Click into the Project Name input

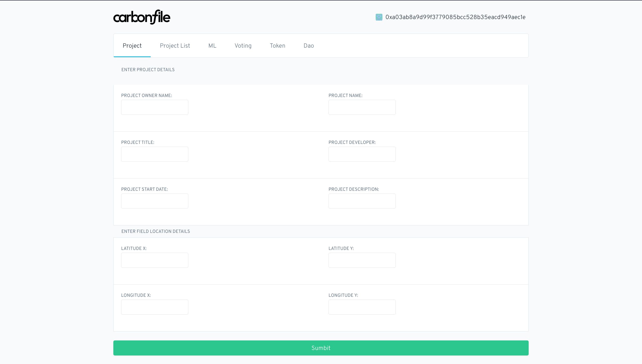362,107
